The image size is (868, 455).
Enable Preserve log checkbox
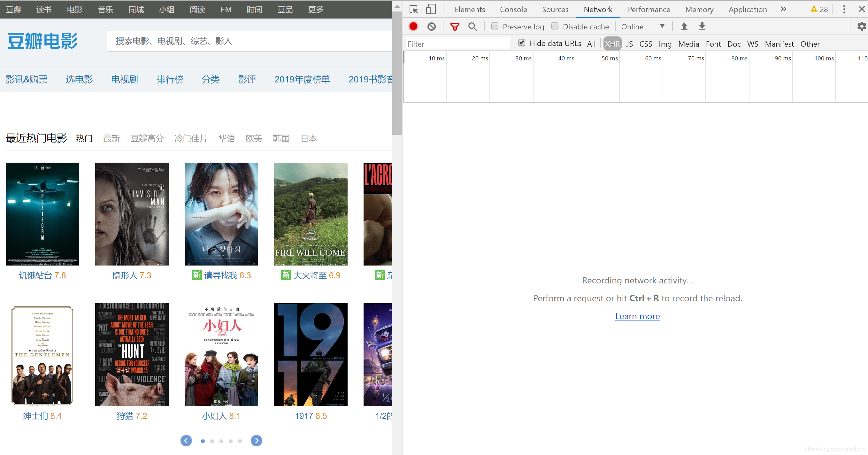[x=495, y=26]
